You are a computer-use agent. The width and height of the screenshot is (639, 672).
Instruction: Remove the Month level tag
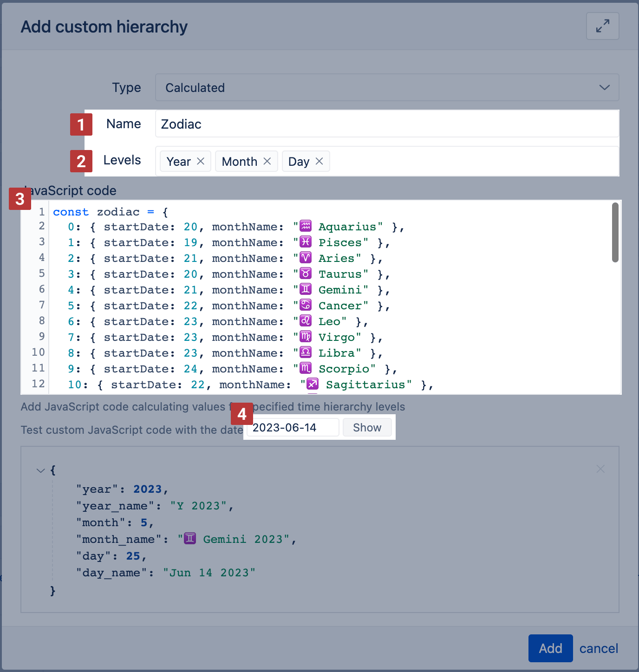267,161
